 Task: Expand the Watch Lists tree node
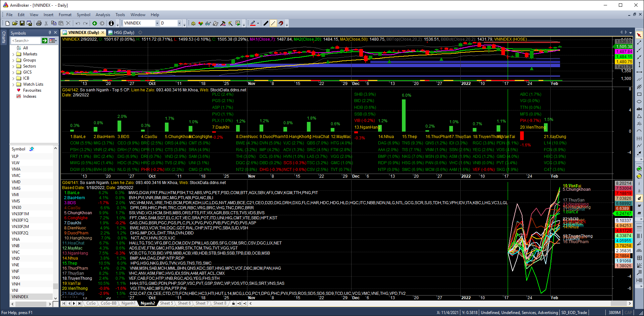tap(13, 85)
